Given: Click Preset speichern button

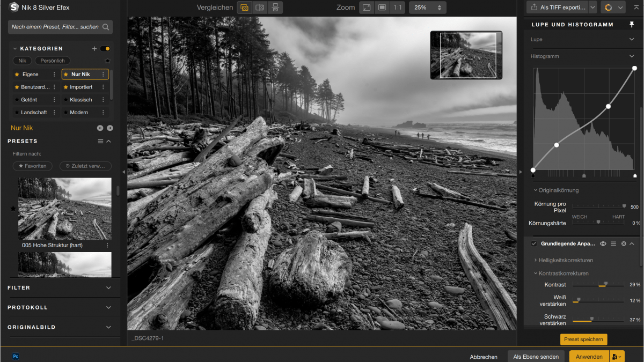Looking at the screenshot, I should pos(583,339).
